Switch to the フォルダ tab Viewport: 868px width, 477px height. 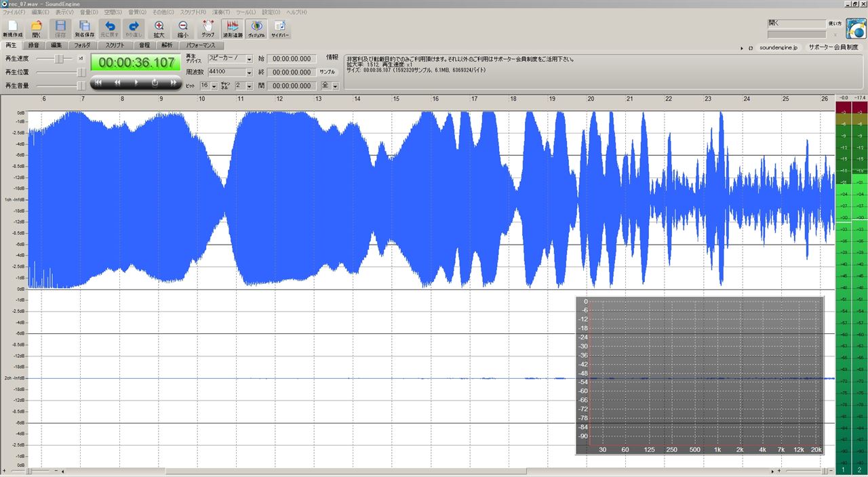(82, 45)
